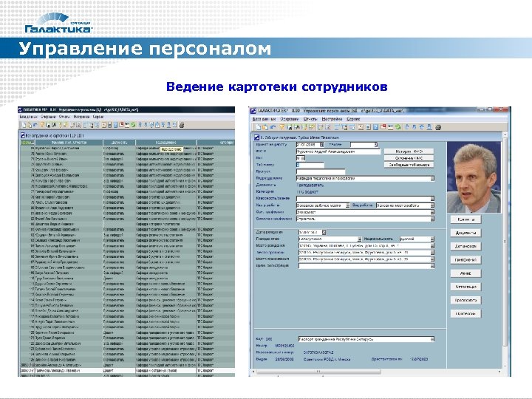Expand Место рождения field selector
The height and width of the screenshot is (399, 532).
click(x=432, y=246)
